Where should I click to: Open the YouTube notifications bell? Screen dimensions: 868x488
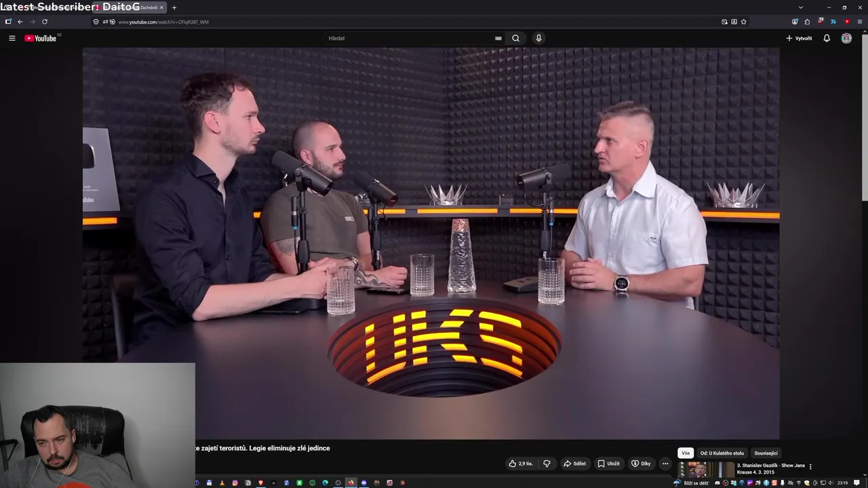[x=827, y=38]
